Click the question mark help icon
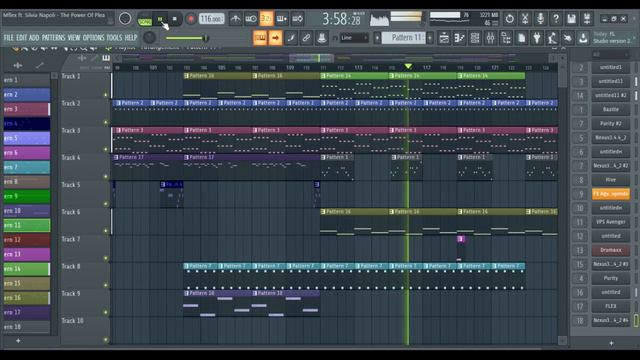The width and height of the screenshot is (640, 360). coord(556,19)
